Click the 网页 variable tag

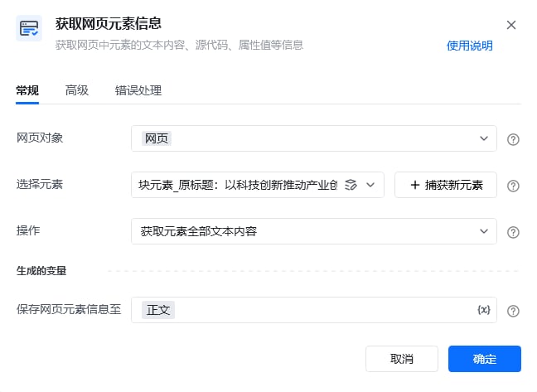pos(157,138)
